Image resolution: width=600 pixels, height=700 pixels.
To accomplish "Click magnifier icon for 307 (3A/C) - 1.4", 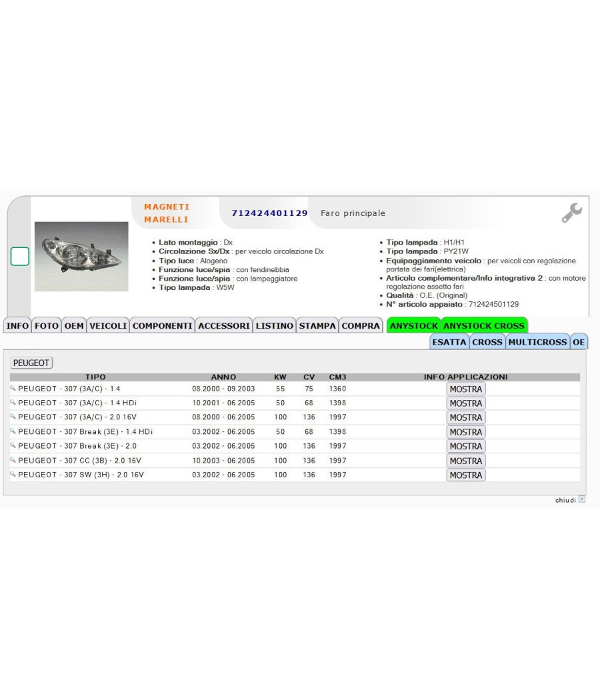I will (x=13, y=389).
